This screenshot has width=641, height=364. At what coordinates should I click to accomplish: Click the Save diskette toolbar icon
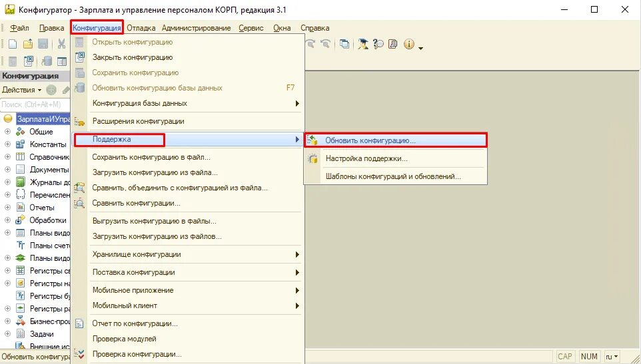[43, 44]
